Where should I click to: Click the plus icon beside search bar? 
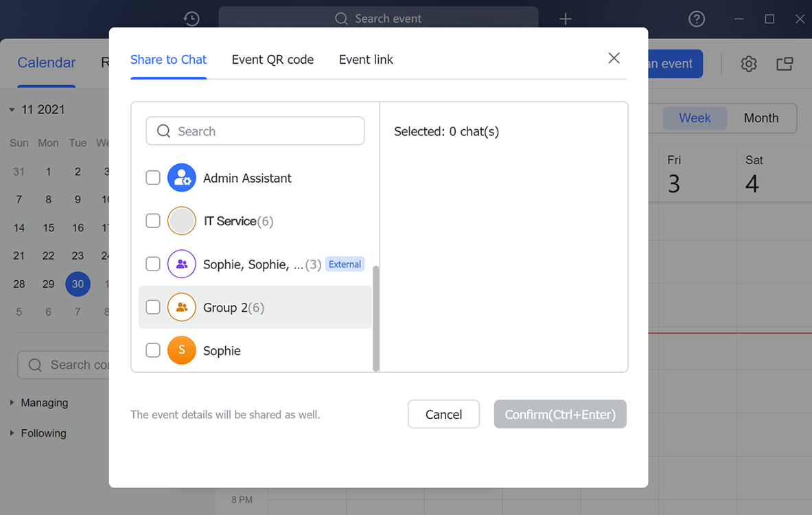coord(565,19)
